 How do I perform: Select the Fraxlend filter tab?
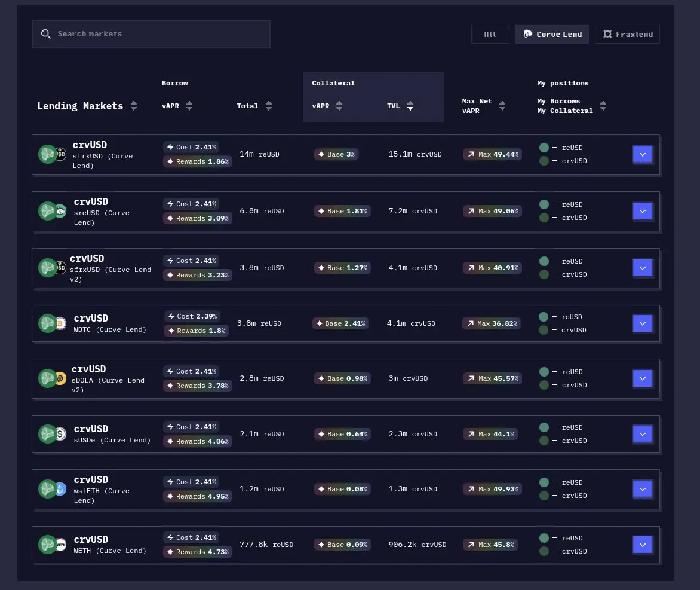click(x=627, y=35)
